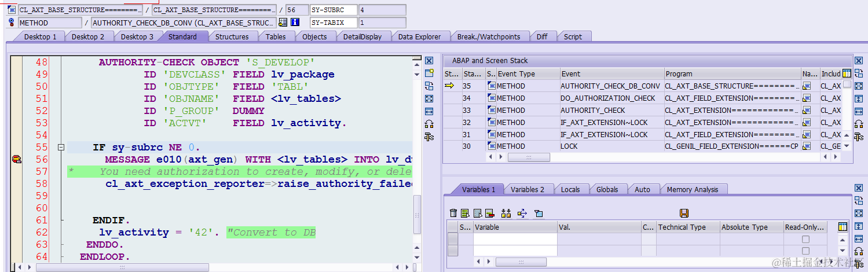This screenshot has width=868, height=272.
Task: Select the Auto tab
Action: [642, 189]
